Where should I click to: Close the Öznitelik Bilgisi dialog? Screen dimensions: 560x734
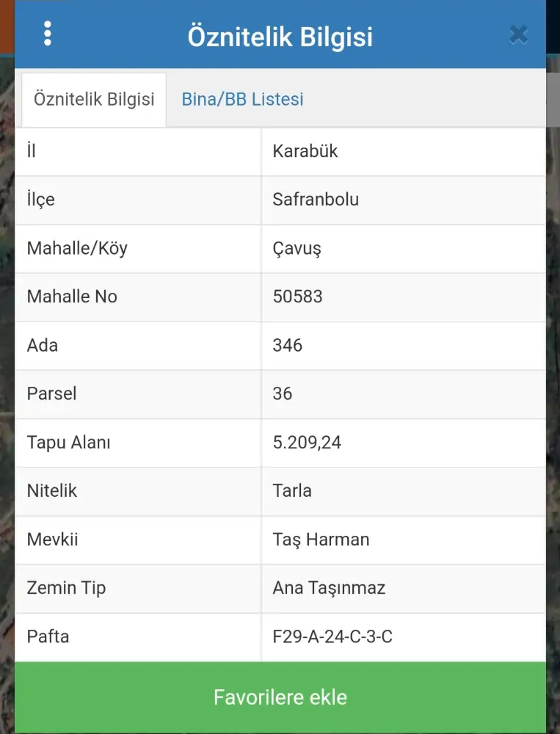pyautogui.click(x=518, y=34)
